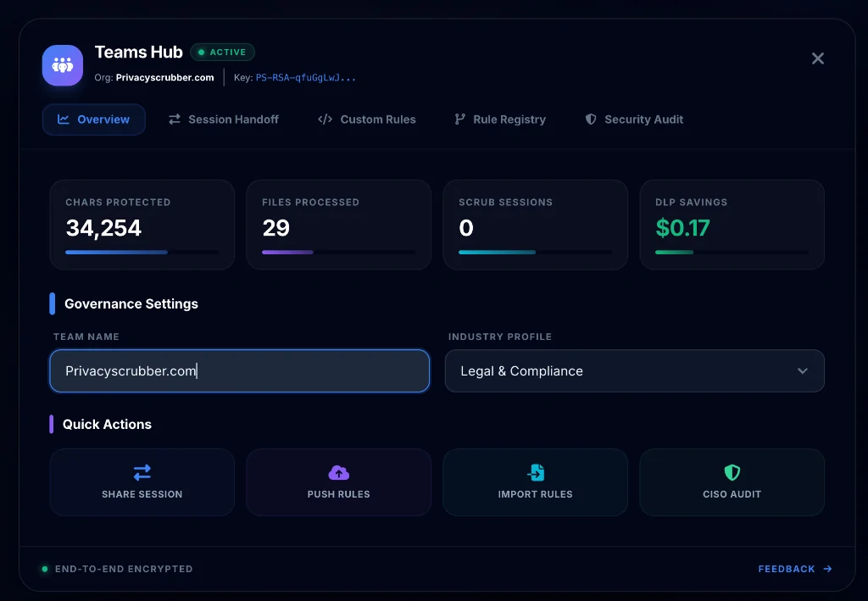Click the DLP Savings progress bar
This screenshot has width=868, height=601.
click(x=732, y=253)
